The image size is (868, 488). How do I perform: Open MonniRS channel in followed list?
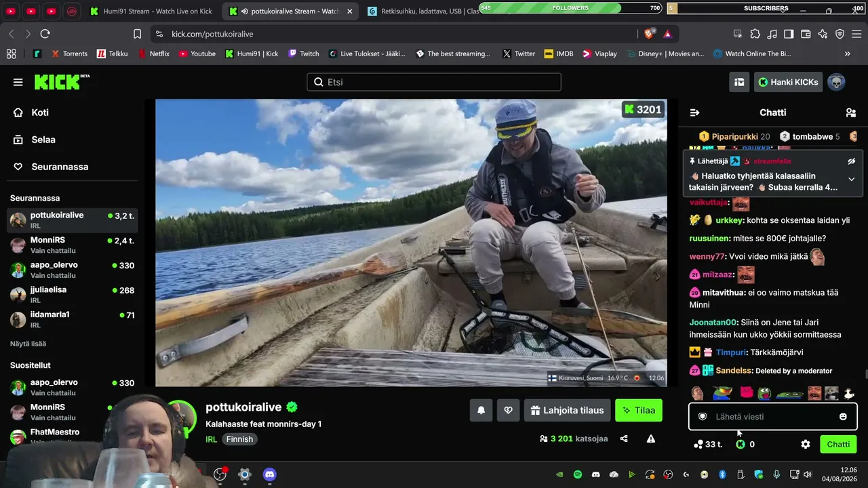click(x=72, y=245)
